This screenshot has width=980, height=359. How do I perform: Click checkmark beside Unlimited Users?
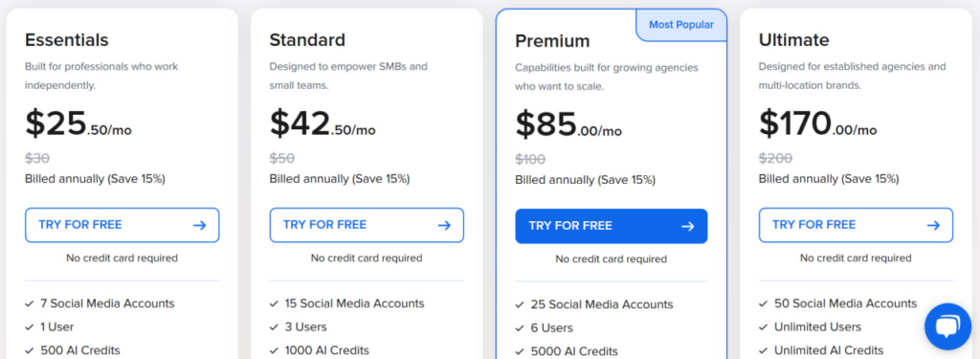coord(763,327)
